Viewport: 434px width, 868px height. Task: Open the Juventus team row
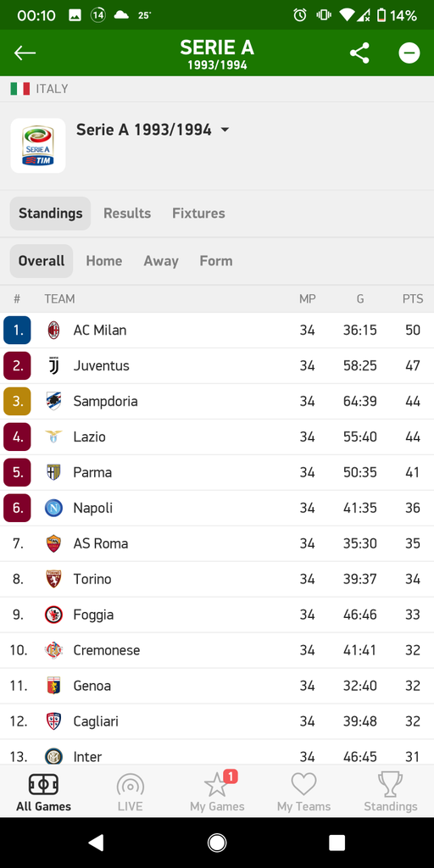[217, 366]
